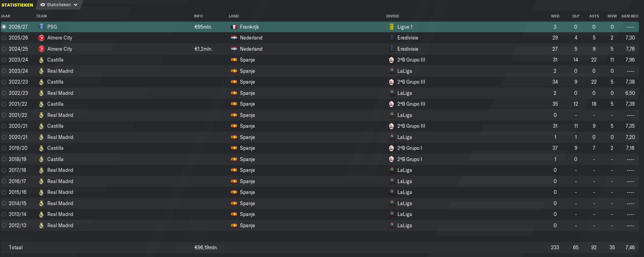The width and height of the screenshot is (644, 257).
Task: Open Real Madrid link in 2016/17 row
Action: tap(60, 181)
